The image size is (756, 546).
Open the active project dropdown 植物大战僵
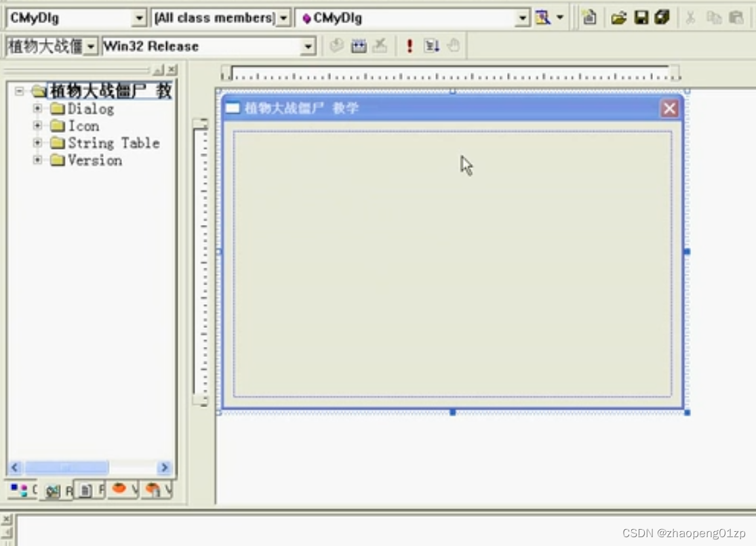pos(91,47)
